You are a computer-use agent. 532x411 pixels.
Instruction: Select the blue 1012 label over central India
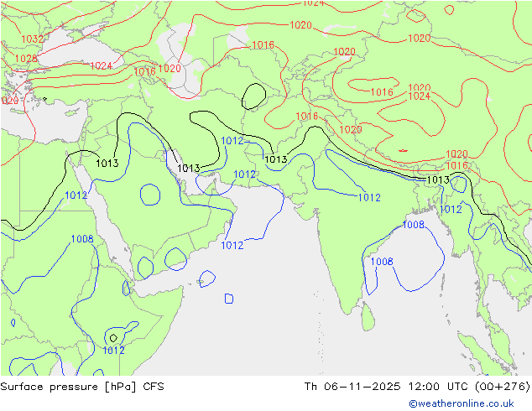[x=369, y=197]
